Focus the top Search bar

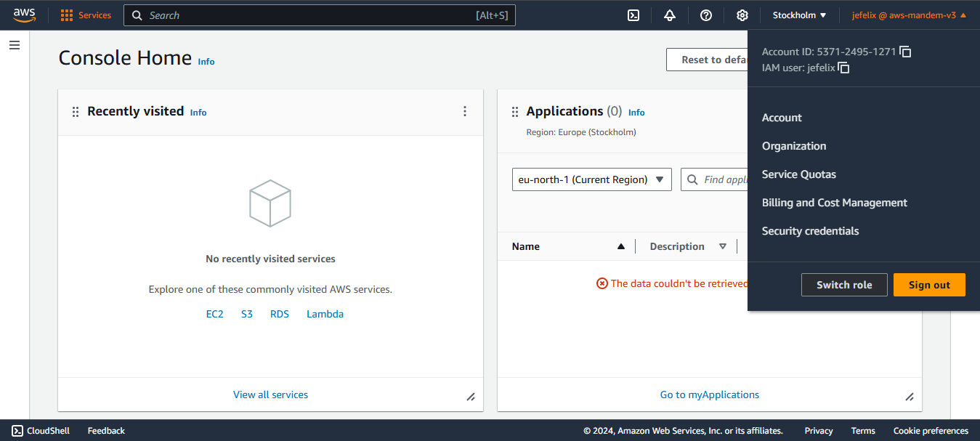[x=320, y=15]
